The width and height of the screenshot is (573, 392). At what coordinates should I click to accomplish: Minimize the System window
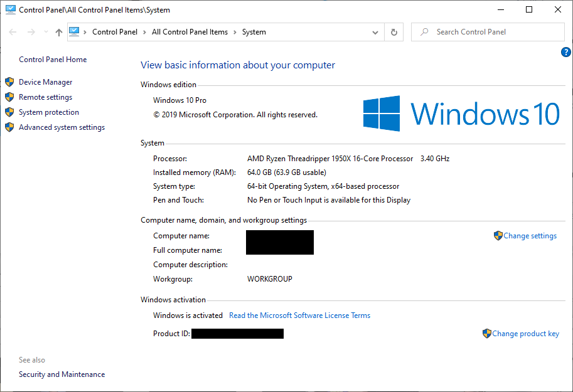pyautogui.click(x=501, y=10)
